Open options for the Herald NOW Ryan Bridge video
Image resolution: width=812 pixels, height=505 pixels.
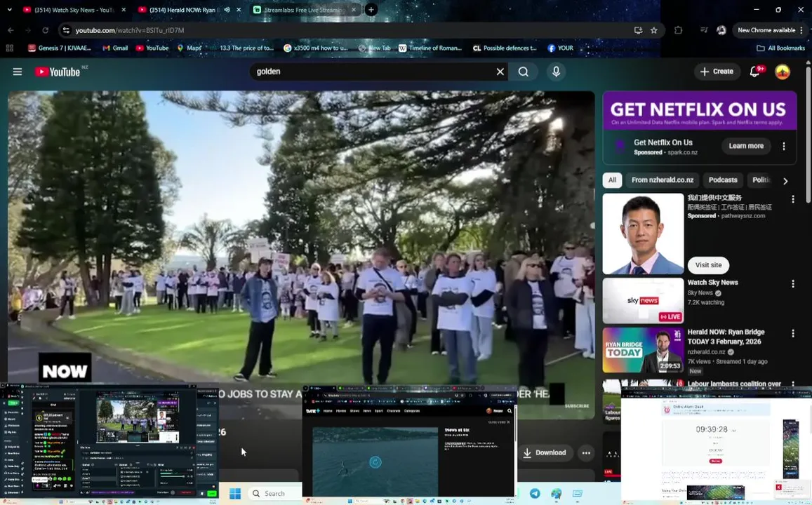tap(792, 334)
